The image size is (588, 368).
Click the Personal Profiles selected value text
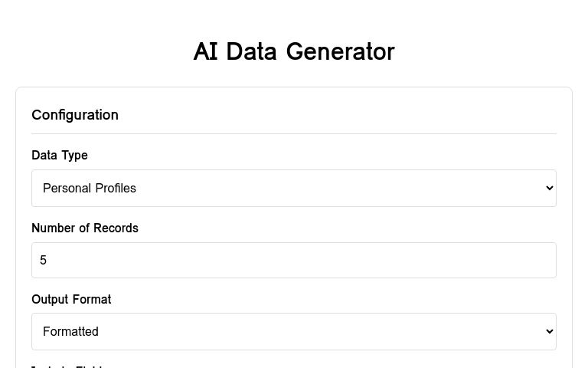[x=90, y=188]
